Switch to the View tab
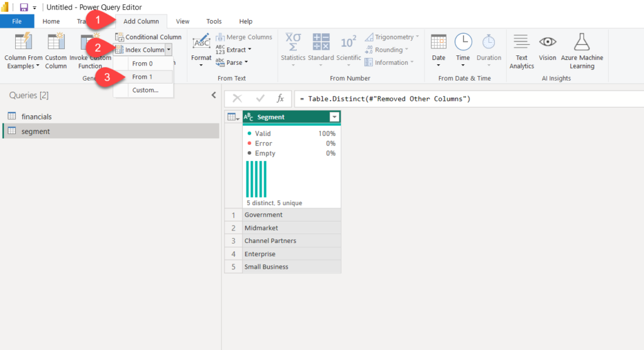The image size is (644, 350). pyautogui.click(x=182, y=21)
